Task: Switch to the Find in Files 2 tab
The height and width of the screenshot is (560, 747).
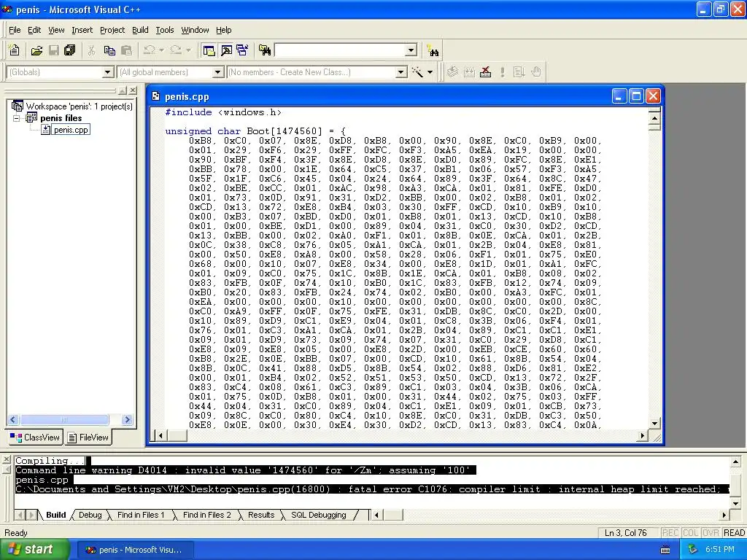Action: click(x=206, y=515)
